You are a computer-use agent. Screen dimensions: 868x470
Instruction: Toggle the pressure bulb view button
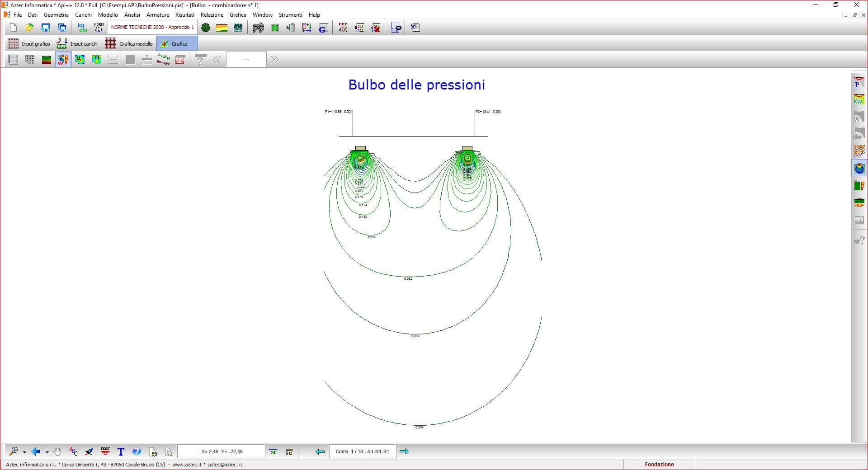(859, 169)
